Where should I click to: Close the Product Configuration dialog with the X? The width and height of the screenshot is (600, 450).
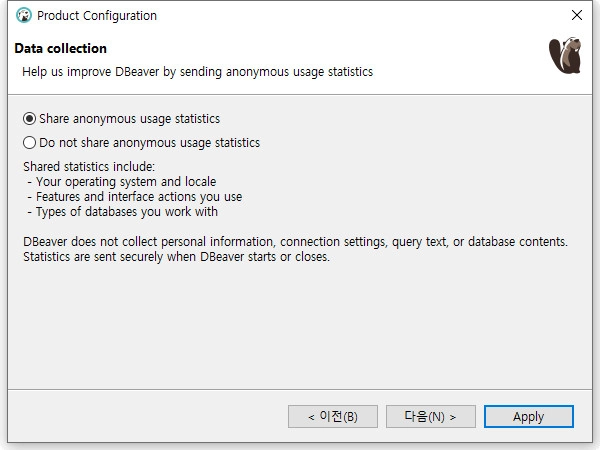(577, 15)
